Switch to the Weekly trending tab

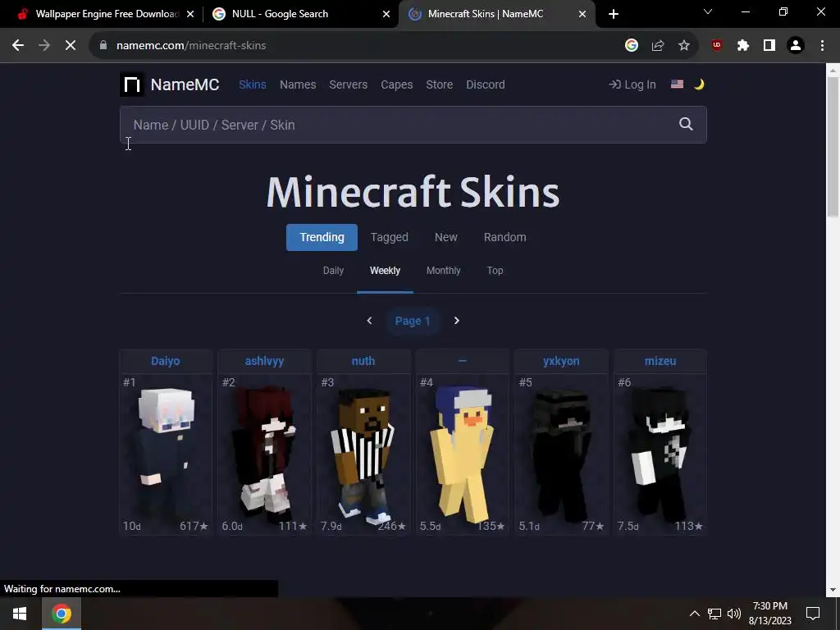(386, 271)
